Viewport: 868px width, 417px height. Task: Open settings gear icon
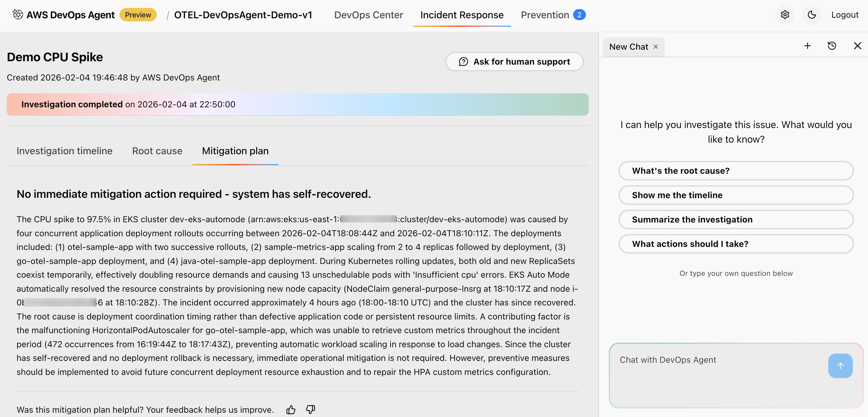tap(785, 15)
